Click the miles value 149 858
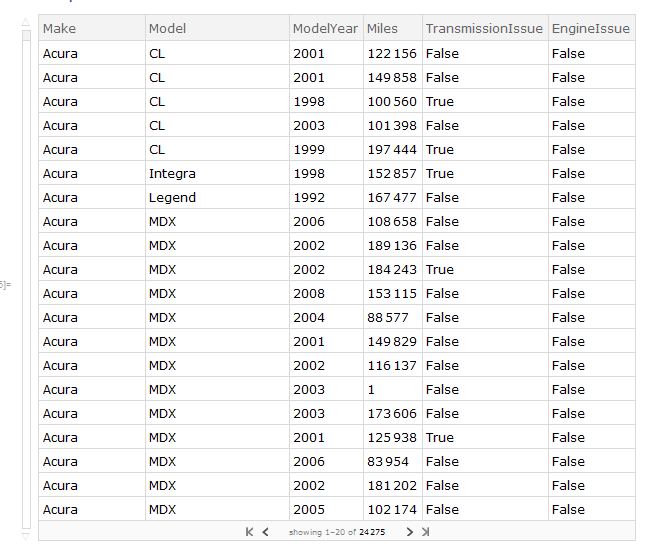The height and width of the screenshot is (554, 659). [392, 78]
